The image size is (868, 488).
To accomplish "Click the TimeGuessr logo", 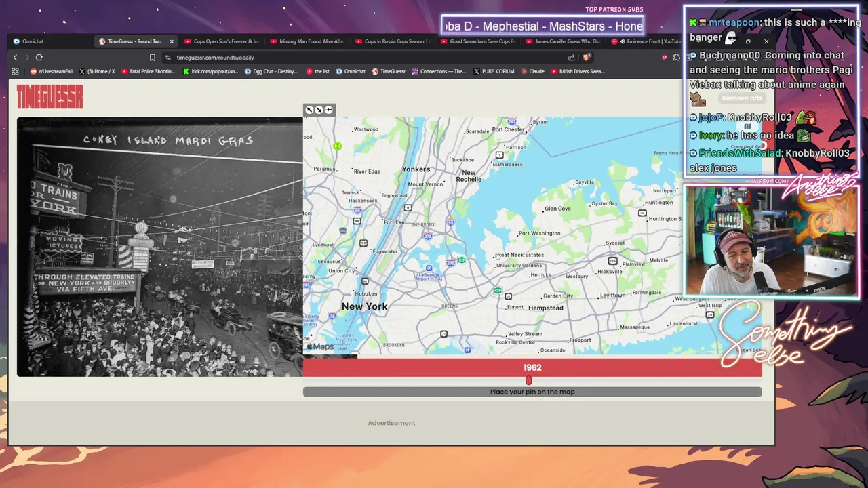I will point(50,97).
